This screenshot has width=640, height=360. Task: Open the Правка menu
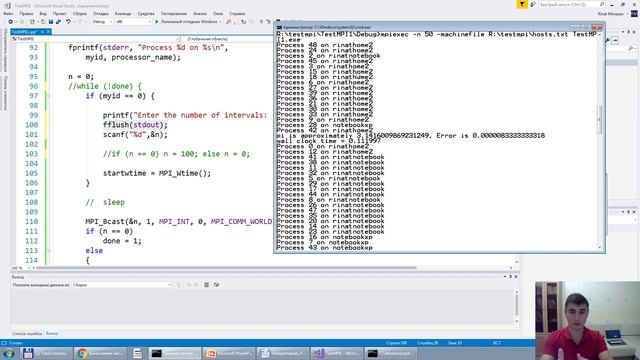tap(26, 13)
